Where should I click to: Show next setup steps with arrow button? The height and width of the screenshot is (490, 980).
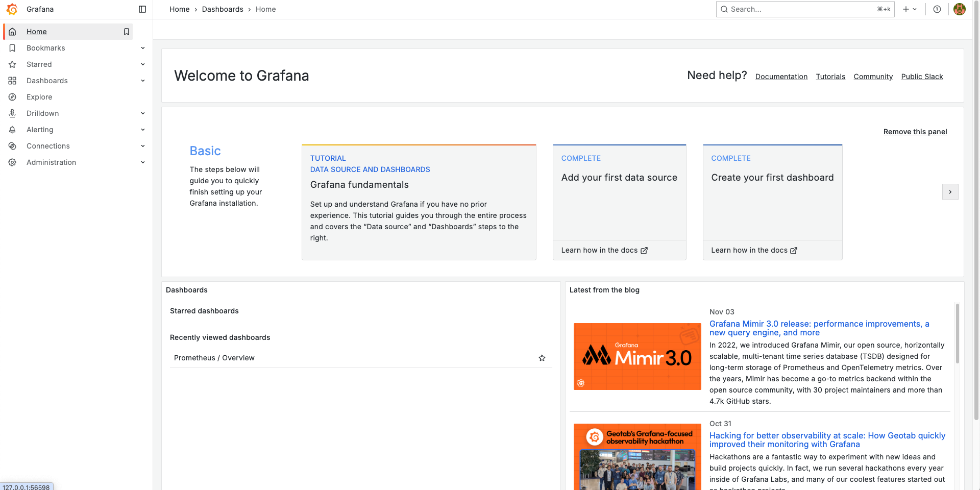950,192
